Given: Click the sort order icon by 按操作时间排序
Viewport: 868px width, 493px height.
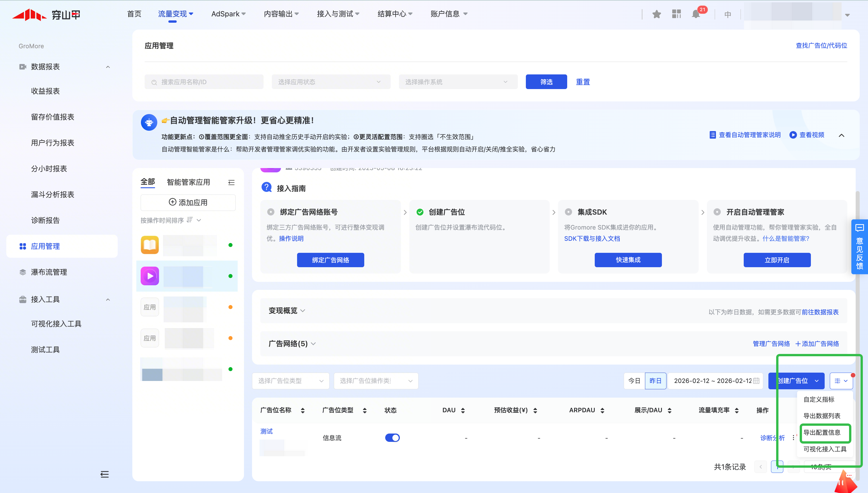Looking at the screenshot, I should coord(190,220).
